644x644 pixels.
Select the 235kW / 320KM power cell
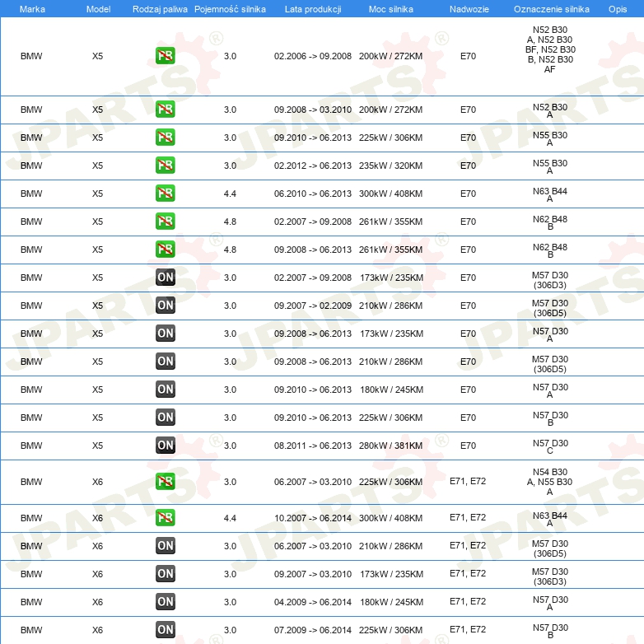pyautogui.click(x=390, y=166)
